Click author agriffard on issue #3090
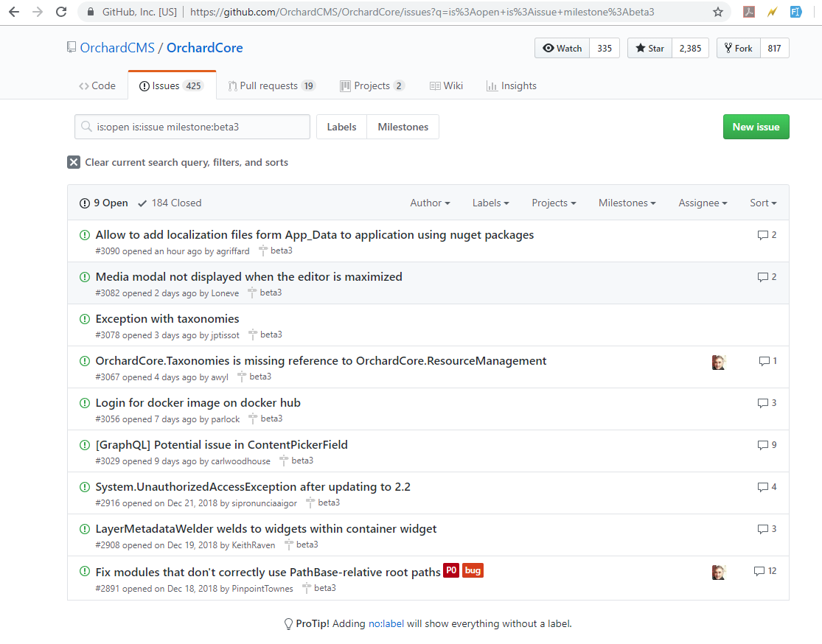This screenshot has height=644, width=822. point(233,251)
